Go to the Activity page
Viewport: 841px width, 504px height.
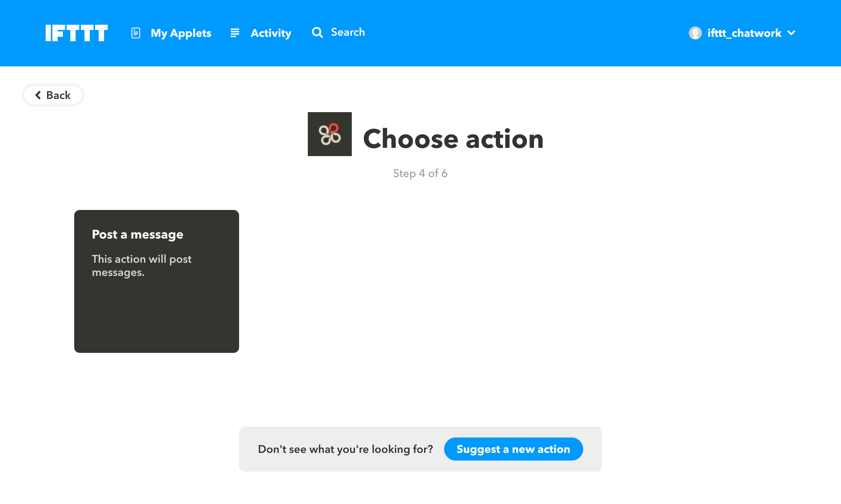pyautogui.click(x=271, y=33)
